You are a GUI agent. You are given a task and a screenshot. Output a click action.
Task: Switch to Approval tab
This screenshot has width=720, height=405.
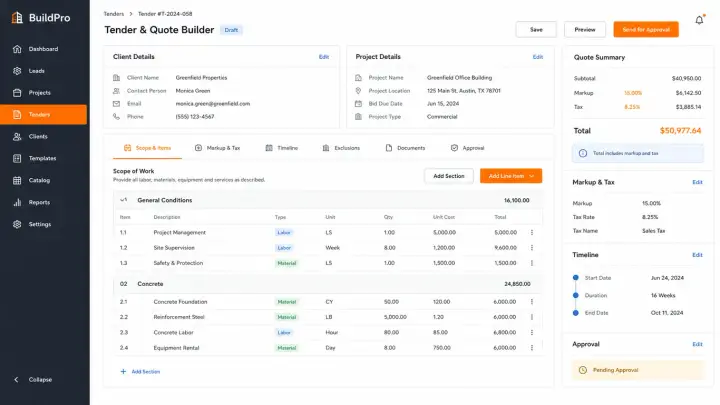click(x=467, y=148)
